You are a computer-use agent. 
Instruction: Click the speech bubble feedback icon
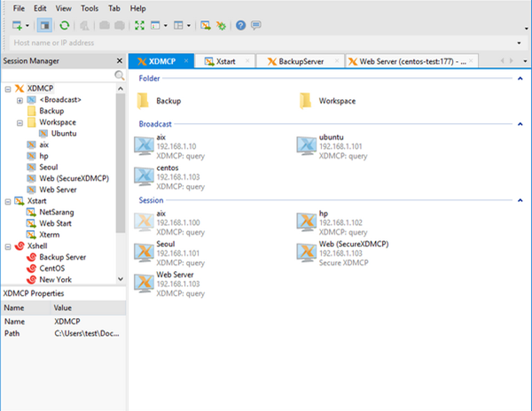coord(256,25)
